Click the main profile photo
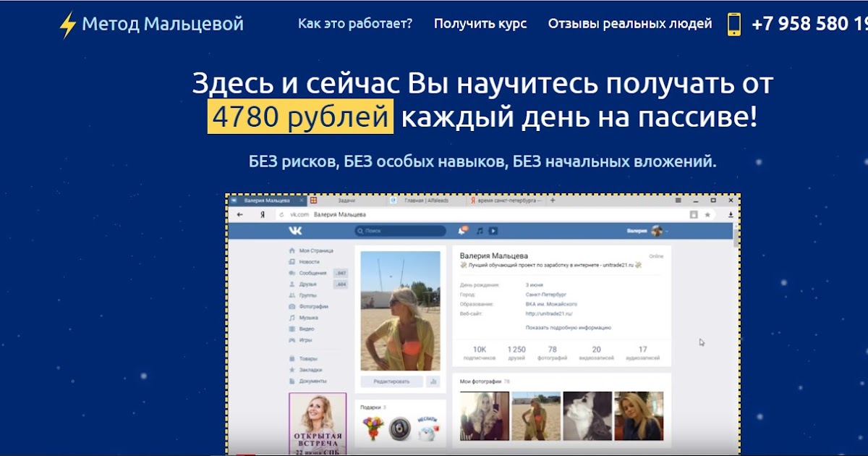This screenshot has height=456, width=868. (x=400, y=311)
